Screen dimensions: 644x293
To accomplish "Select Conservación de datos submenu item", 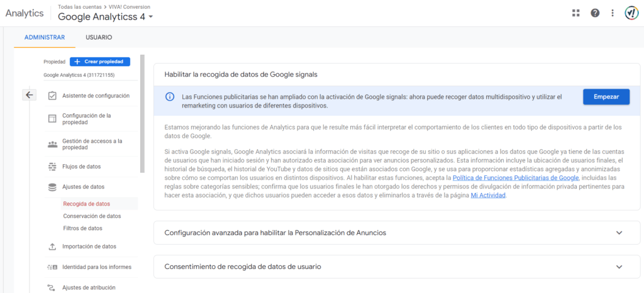I will tap(92, 216).
